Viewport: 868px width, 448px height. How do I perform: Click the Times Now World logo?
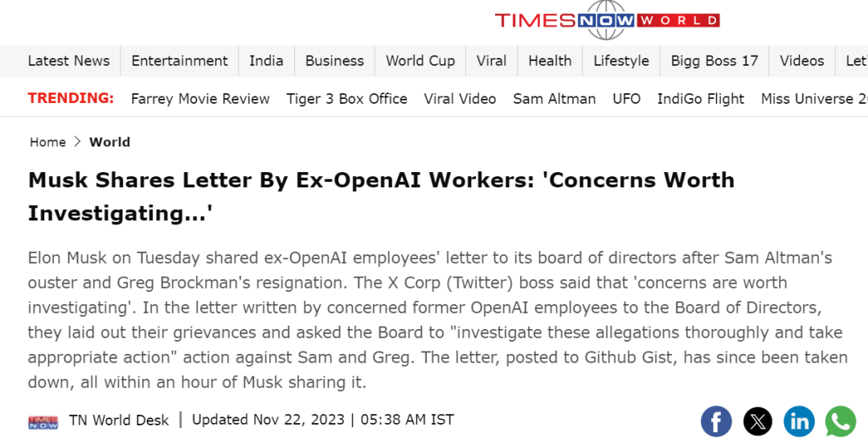click(x=607, y=20)
